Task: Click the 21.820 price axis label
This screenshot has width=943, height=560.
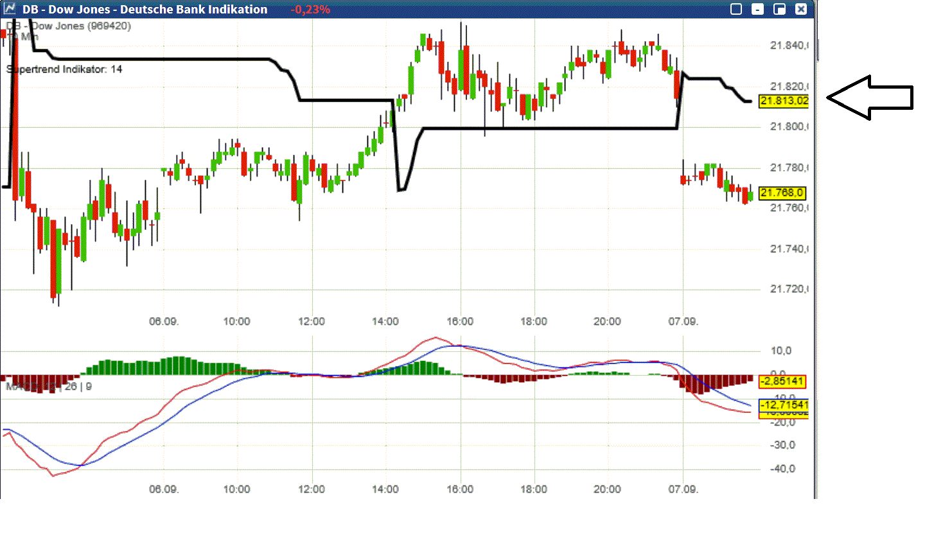Action: pyautogui.click(x=788, y=87)
